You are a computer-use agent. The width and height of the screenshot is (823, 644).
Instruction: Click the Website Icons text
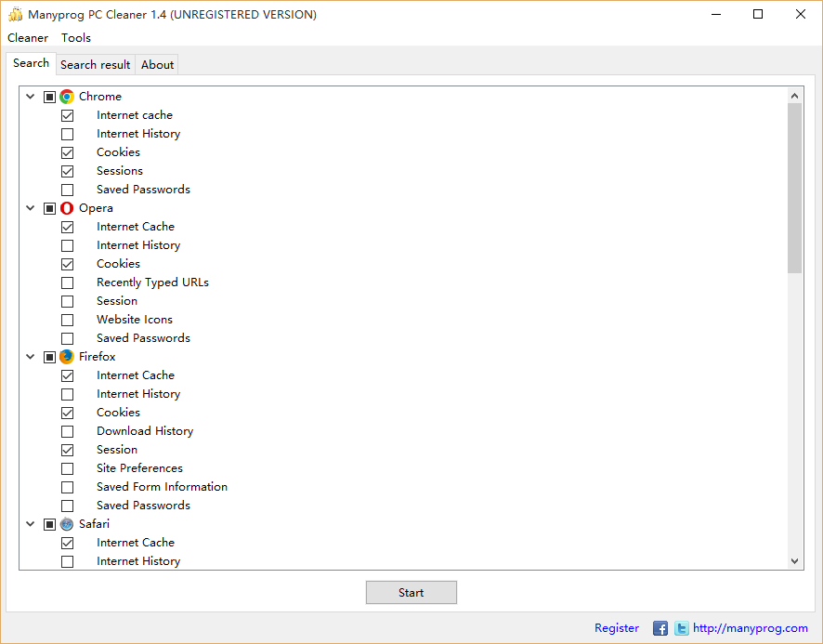click(x=135, y=320)
